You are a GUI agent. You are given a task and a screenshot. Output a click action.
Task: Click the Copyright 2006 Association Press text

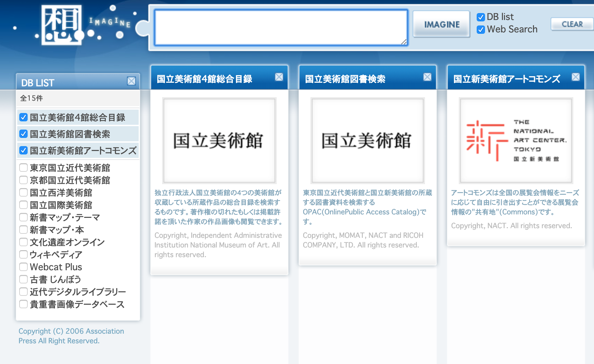tap(71, 336)
